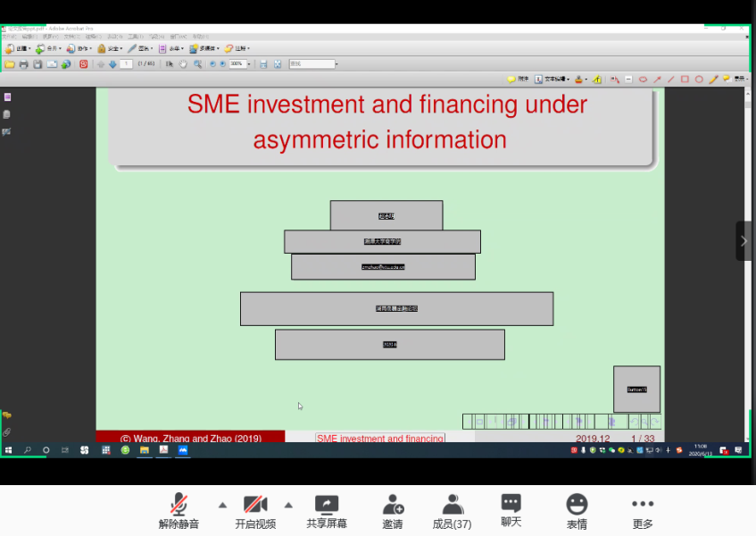Viewport: 756px width, 536px height.
Task: Turn on camera with 开启视频
Action: [255, 511]
